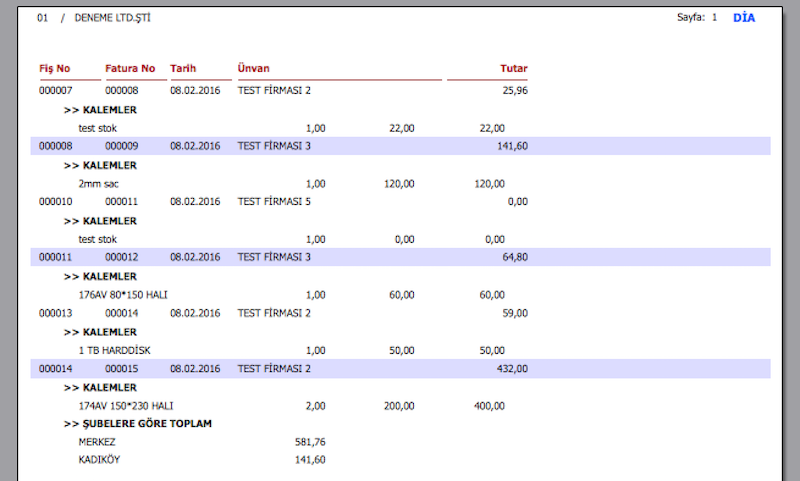Click the 432,00 total amount
This screenshot has width=800, height=481.
[512, 368]
